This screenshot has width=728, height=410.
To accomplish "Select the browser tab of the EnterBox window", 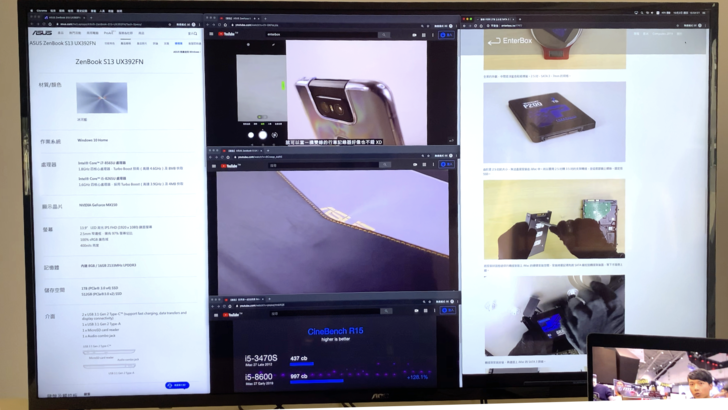I will (494, 19).
